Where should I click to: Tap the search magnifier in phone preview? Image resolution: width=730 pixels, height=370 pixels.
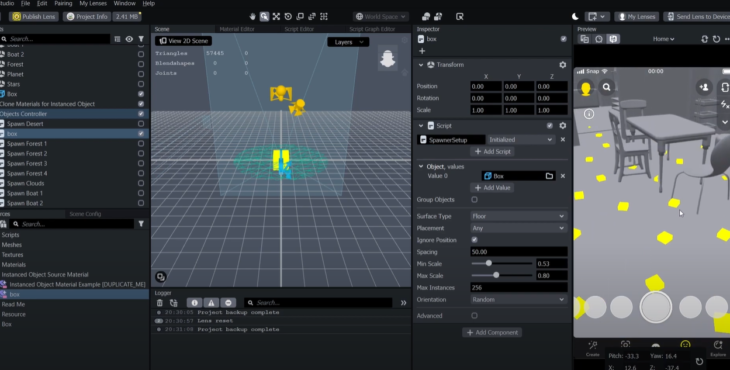[607, 87]
